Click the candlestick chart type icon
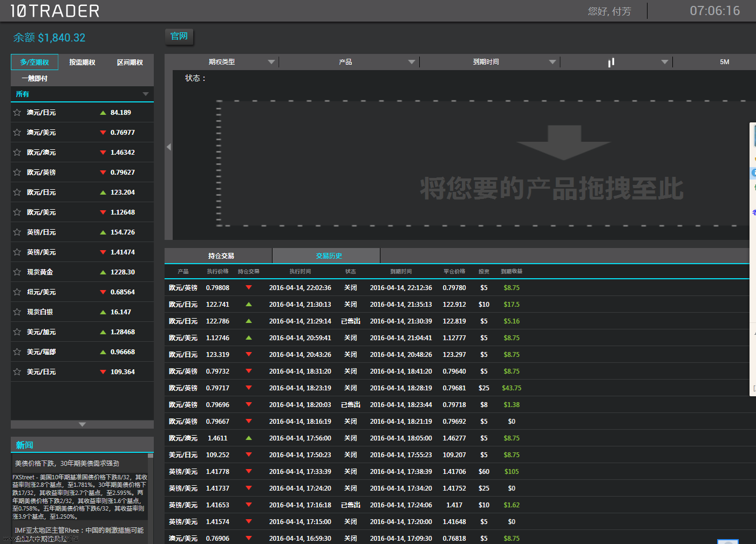The image size is (756, 544). [x=611, y=63]
